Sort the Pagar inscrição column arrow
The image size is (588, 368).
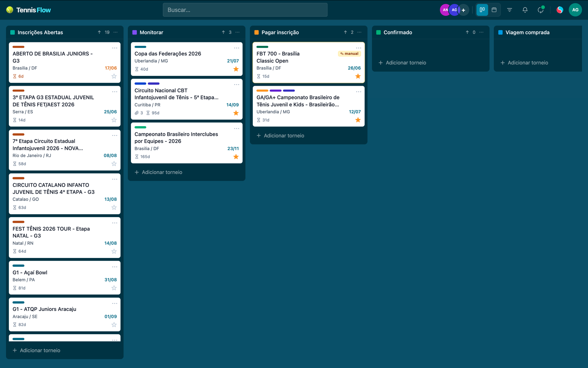[345, 32]
